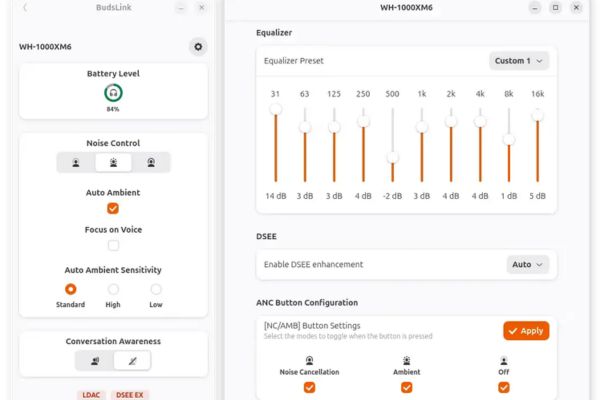The width and height of the screenshot is (600, 400).
Task: Click the 16k equalizer slider
Action: 538,145
